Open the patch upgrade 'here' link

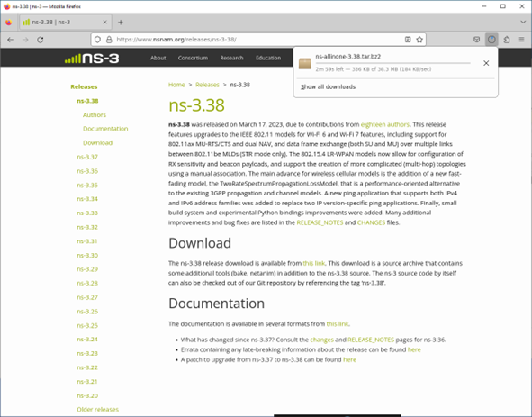click(350, 359)
